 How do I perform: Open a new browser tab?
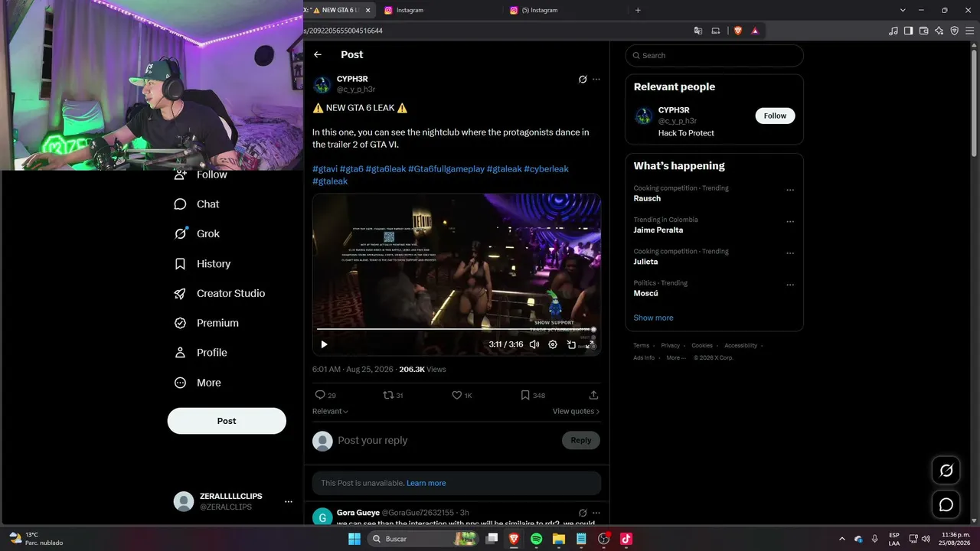tap(638, 10)
